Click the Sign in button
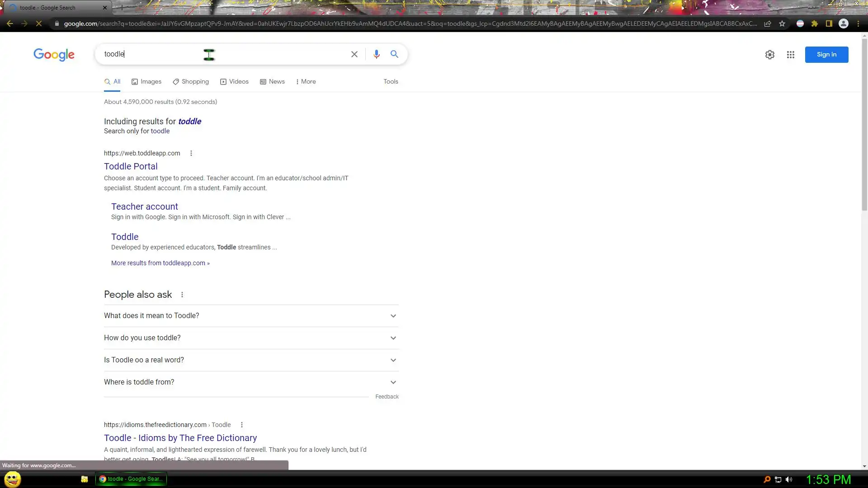 (826, 55)
